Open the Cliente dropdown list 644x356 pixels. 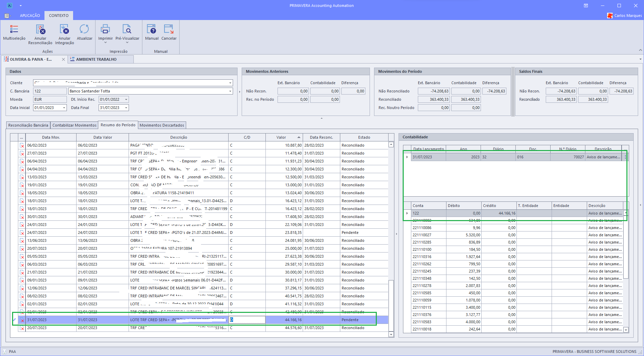point(230,83)
